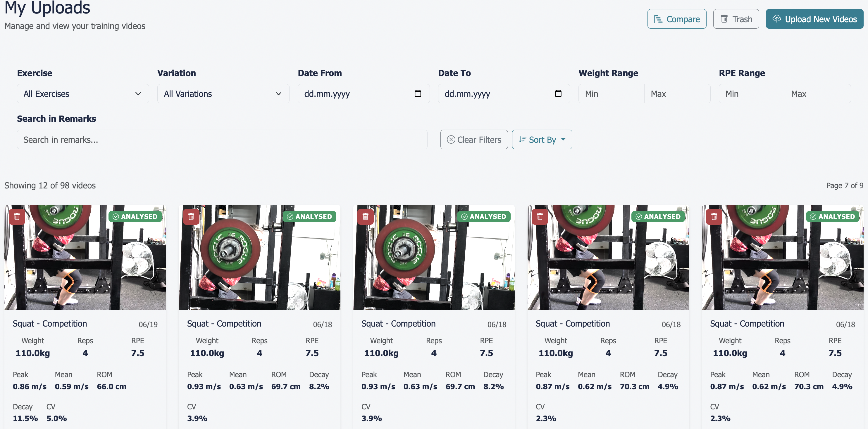Click the 11.5% Decay value
This screenshot has width=868, height=429.
coord(25,418)
